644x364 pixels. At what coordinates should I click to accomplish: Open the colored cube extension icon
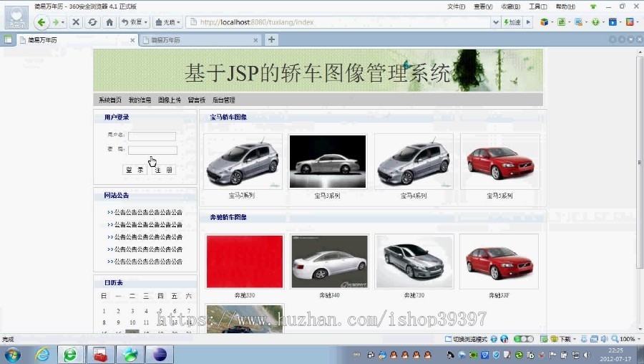pyautogui.click(x=545, y=22)
